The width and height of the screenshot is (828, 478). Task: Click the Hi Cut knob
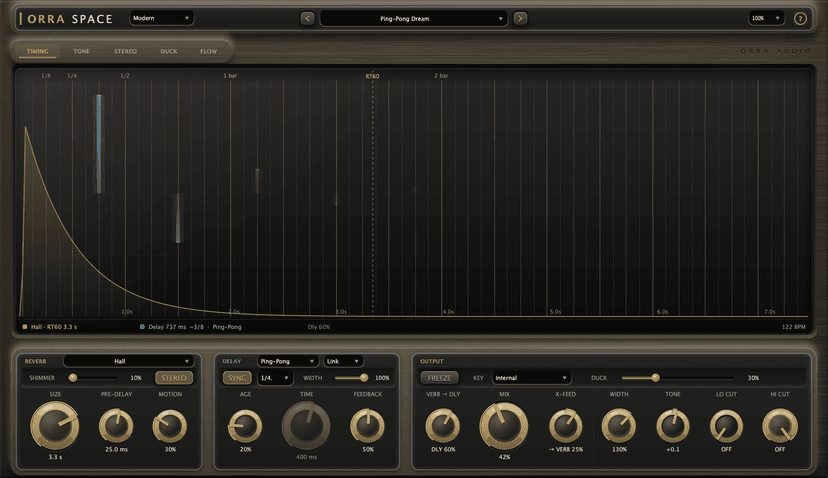(779, 426)
